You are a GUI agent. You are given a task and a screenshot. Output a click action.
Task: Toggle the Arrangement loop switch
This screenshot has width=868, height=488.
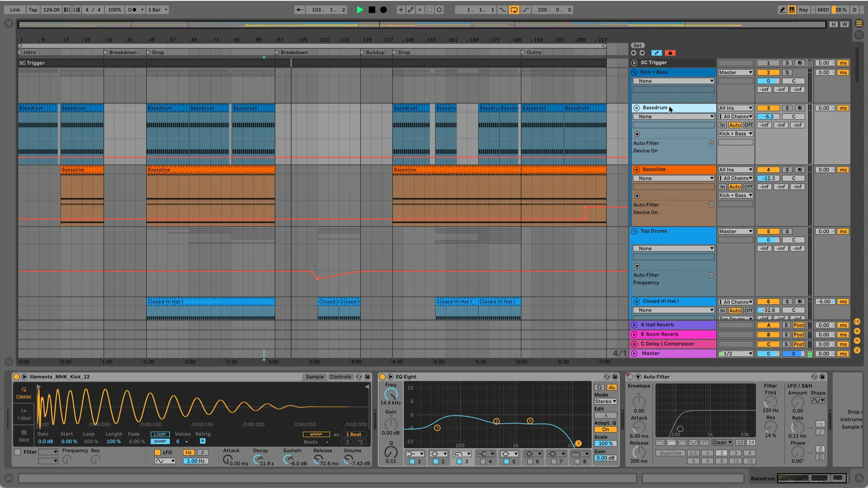click(x=514, y=10)
